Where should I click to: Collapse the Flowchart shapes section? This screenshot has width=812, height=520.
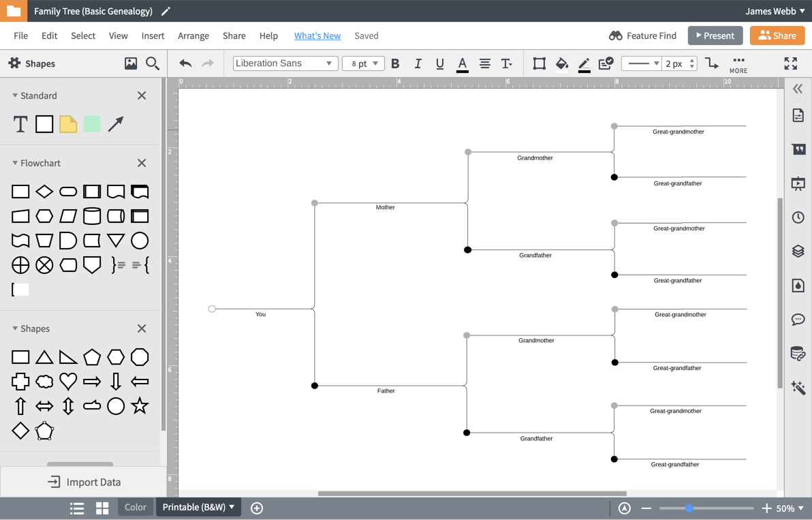pyautogui.click(x=15, y=163)
